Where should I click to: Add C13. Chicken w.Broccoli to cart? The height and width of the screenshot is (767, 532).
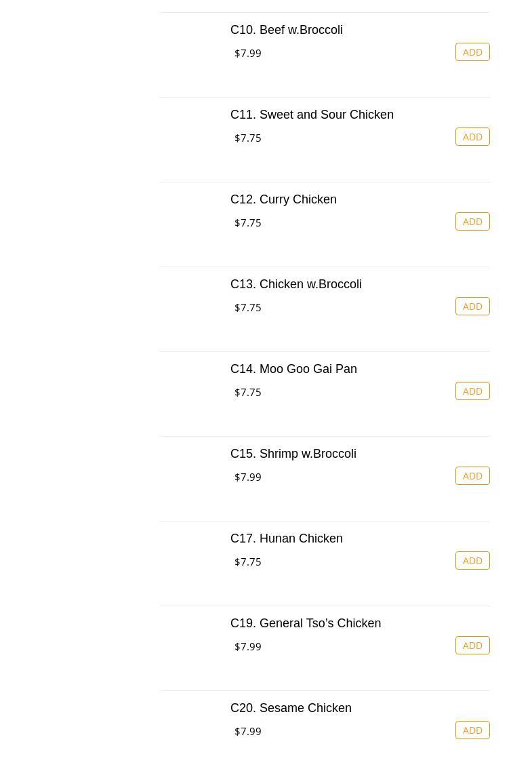pyautogui.click(x=472, y=307)
